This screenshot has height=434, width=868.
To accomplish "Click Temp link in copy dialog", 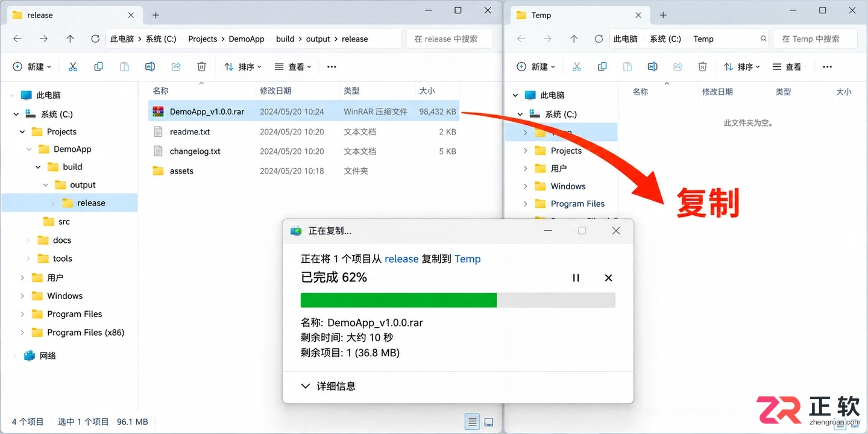I will pos(467,259).
